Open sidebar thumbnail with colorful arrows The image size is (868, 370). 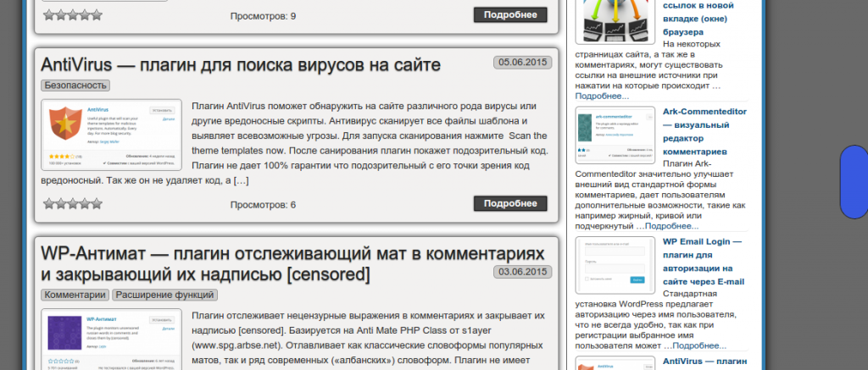[615, 20]
